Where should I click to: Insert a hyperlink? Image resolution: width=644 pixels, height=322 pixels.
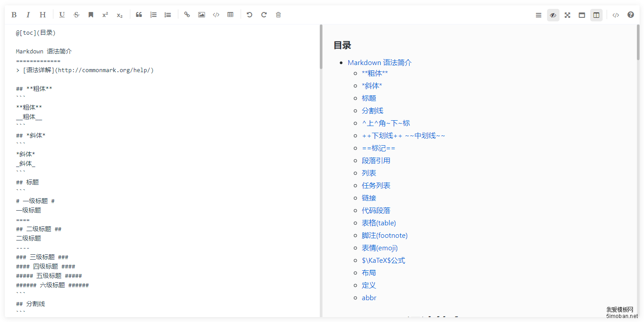tap(187, 15)
